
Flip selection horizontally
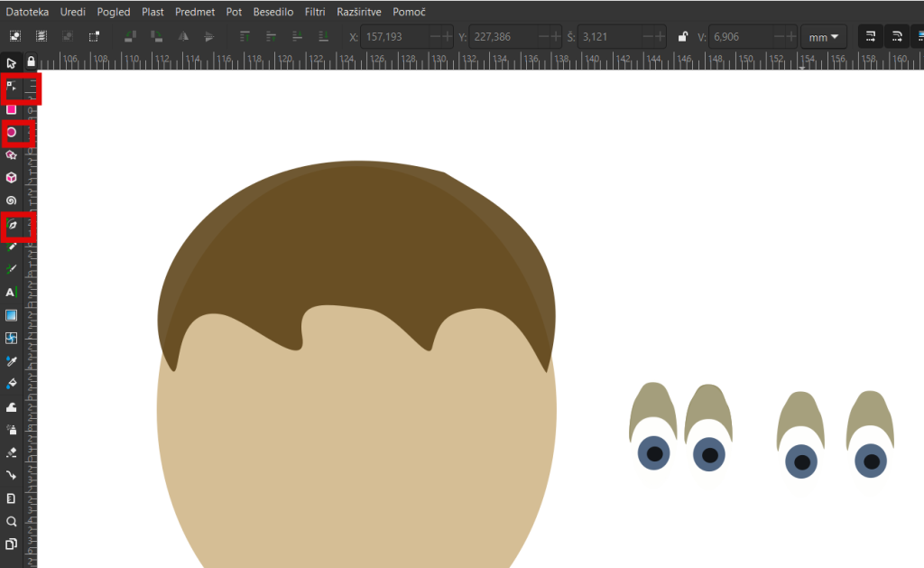pyautogui.click(x=183, y=36)
